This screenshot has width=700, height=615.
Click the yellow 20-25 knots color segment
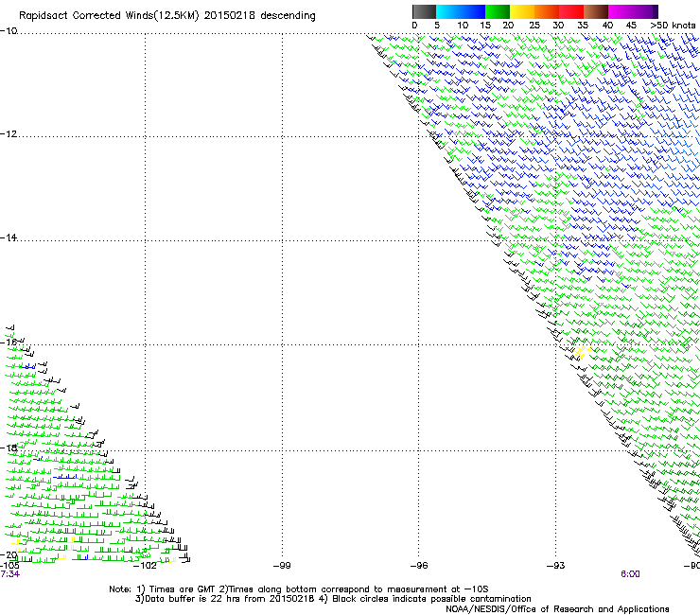click(x=522, y=11)
